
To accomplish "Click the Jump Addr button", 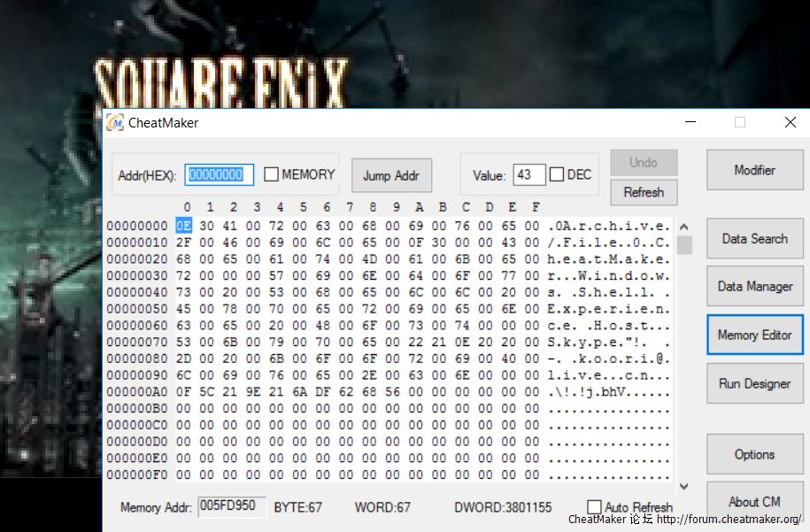I will click(x=390, y=175).
